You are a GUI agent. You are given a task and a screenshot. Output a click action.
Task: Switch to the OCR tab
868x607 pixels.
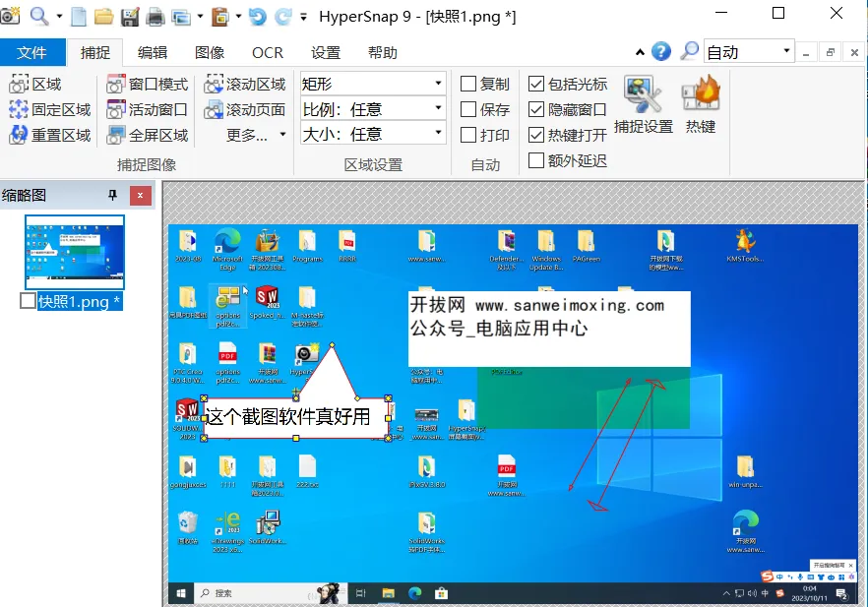click(x=268, y=52)
